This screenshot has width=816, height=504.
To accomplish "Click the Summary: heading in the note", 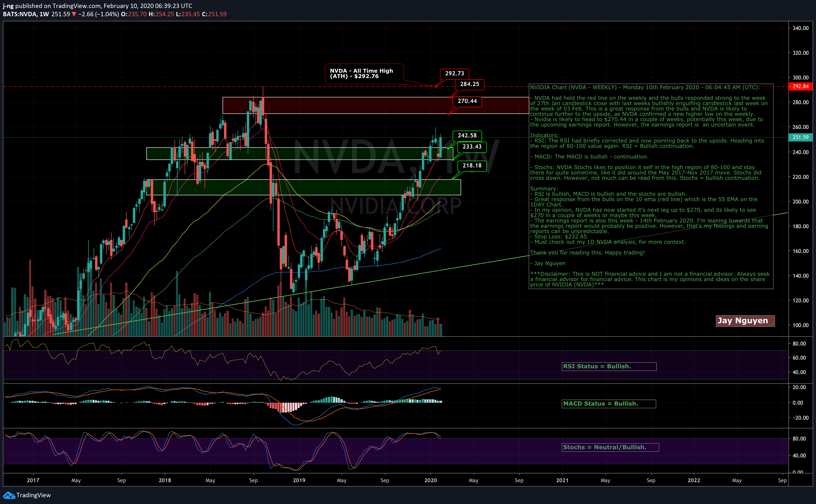I will [x=544, y=189].
